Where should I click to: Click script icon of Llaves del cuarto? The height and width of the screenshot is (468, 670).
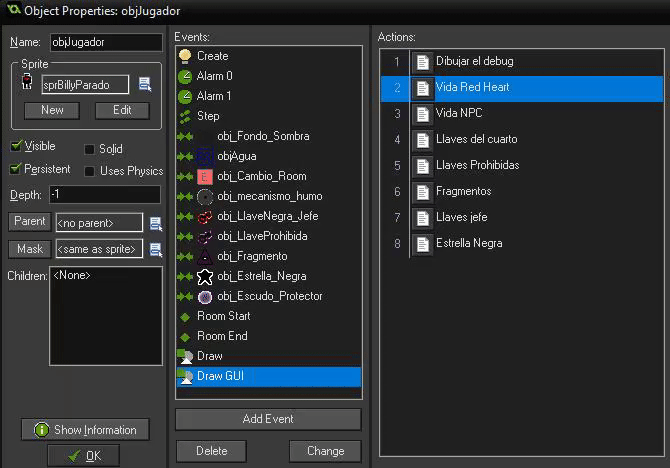[422, 141]
